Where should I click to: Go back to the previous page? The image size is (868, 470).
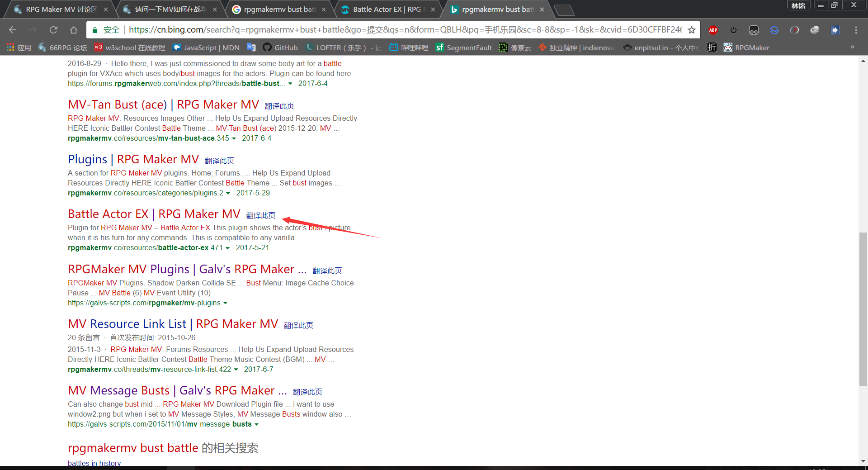pos(13,30)
